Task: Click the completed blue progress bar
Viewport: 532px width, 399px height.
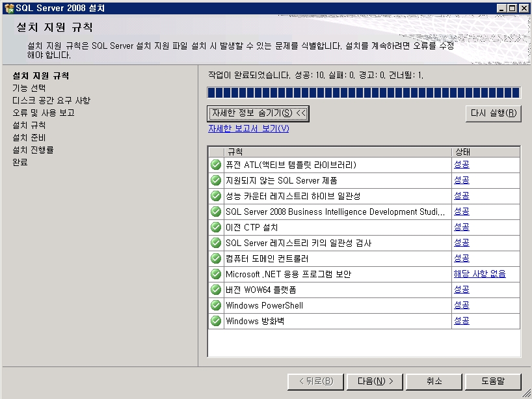Action: click(x=364, y=92)
